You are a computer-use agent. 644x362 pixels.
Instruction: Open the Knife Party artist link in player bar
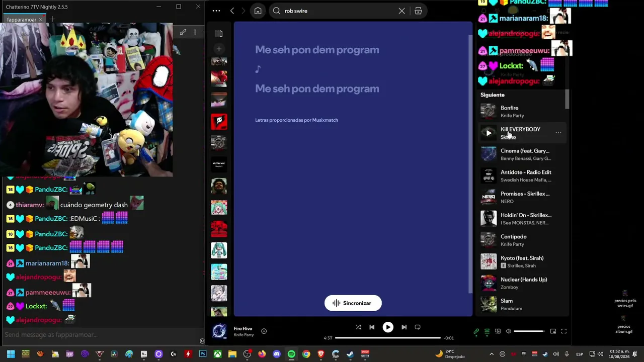[x=244, y=335]
